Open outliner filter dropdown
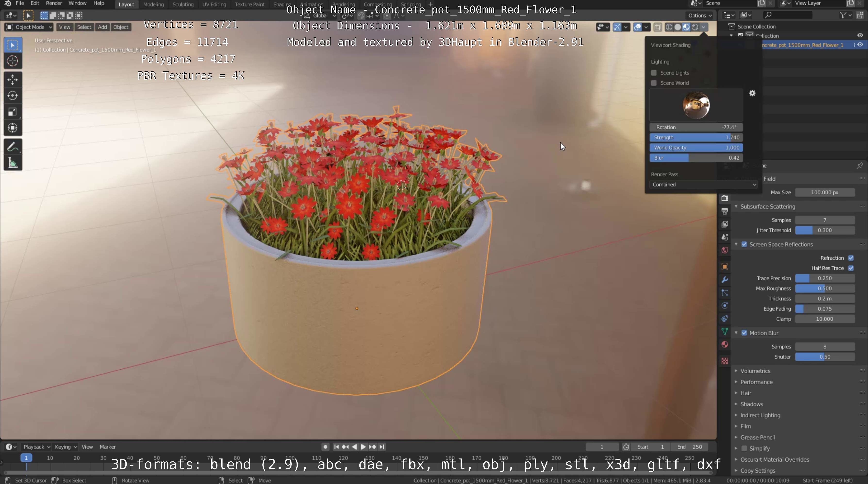Viewport: 868px width, 484px height. tap(845, 15)
